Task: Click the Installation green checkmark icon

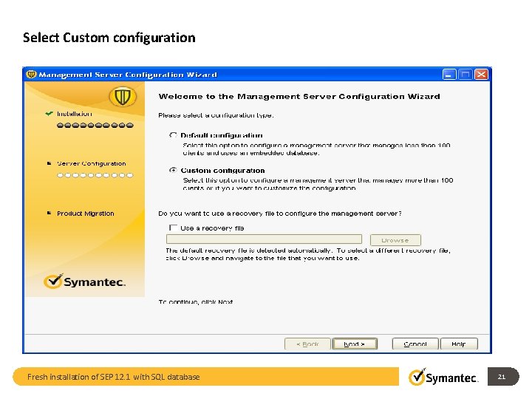Action: point(49,113)
